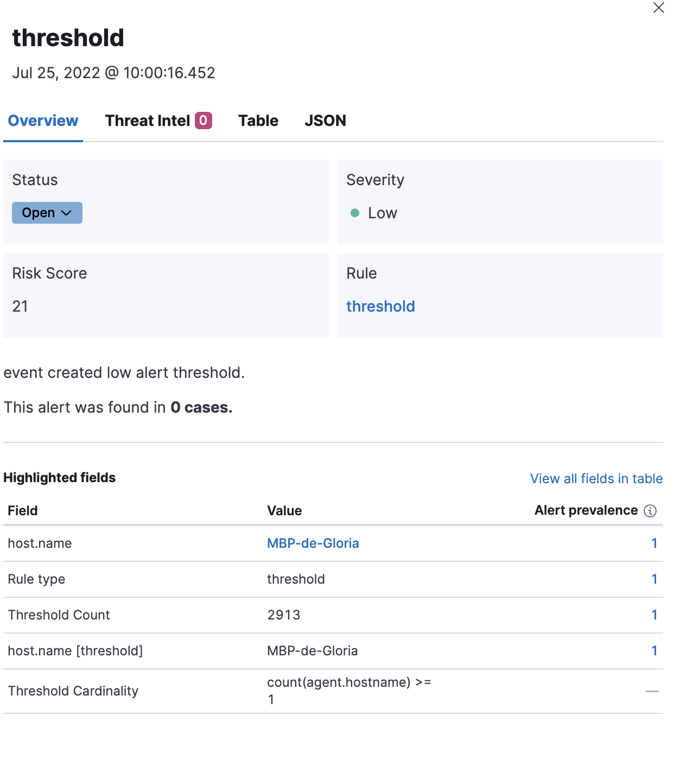The image size is (674, 784).
Task: Switch to the JSON tab
Action: point(325,121)
